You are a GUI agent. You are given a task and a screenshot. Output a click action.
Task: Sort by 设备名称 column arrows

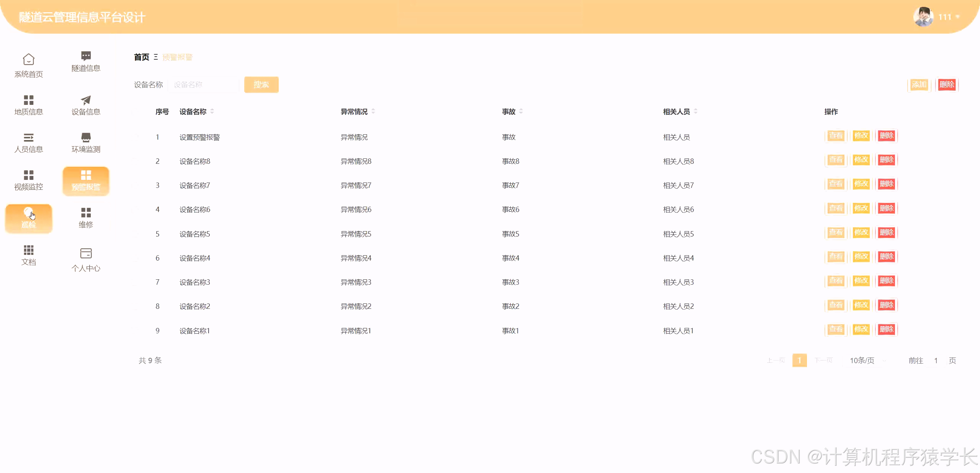(212, 111)
